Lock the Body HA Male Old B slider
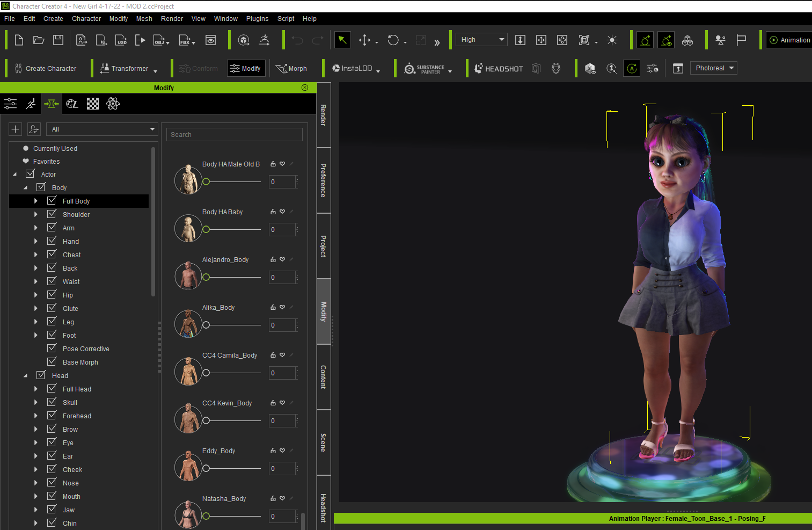This screenshot has width=812, height=530. tap(273, 164)
